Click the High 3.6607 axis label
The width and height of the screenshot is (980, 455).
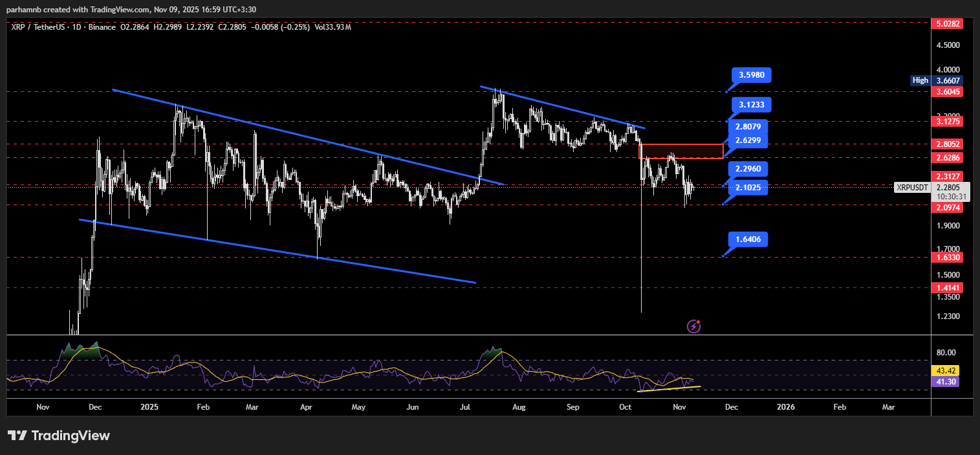[936, 80]
